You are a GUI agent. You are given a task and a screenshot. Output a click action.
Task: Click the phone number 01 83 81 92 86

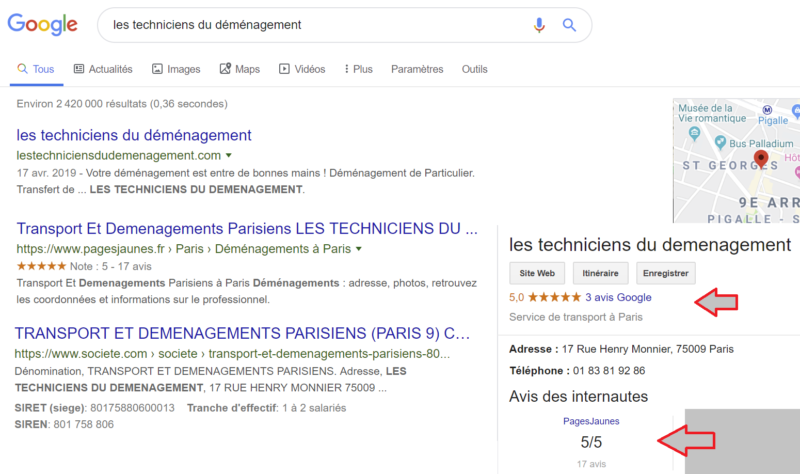609,371
